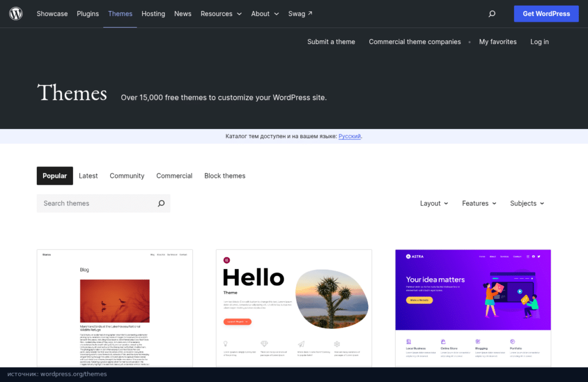Switch to the Latest tab

pos(88,176)
